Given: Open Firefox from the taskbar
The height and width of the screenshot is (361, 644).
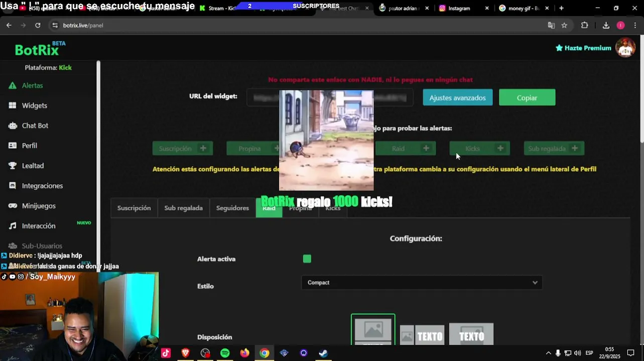Looking at the screenshot, I should coord(244,353).
